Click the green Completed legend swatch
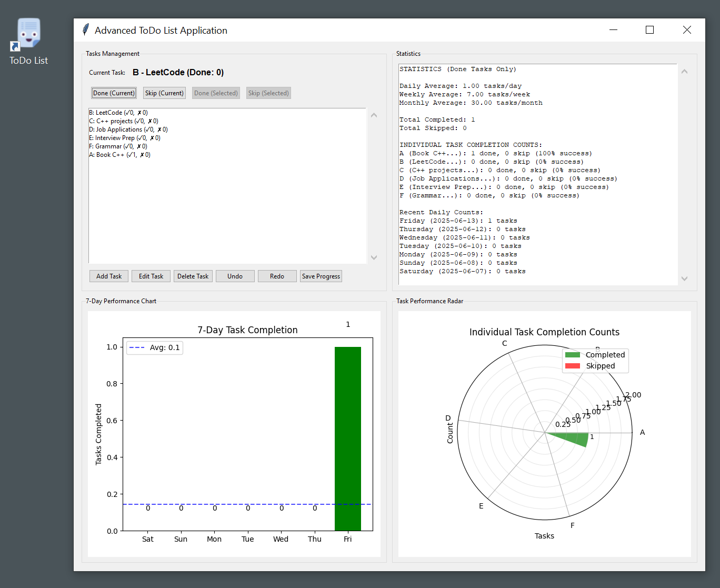 click(572, 355)
